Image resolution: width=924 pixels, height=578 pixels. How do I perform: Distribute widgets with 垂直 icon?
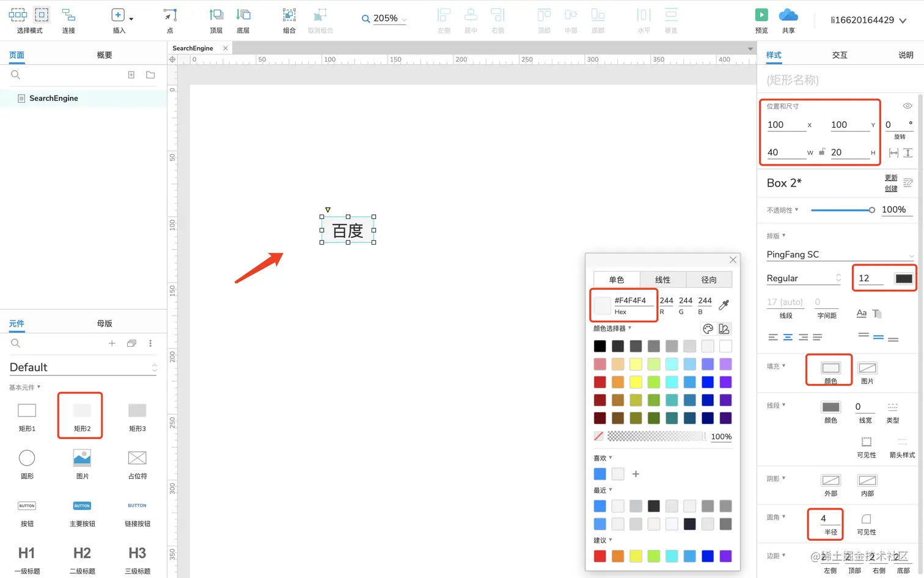[x=671, y=15]
